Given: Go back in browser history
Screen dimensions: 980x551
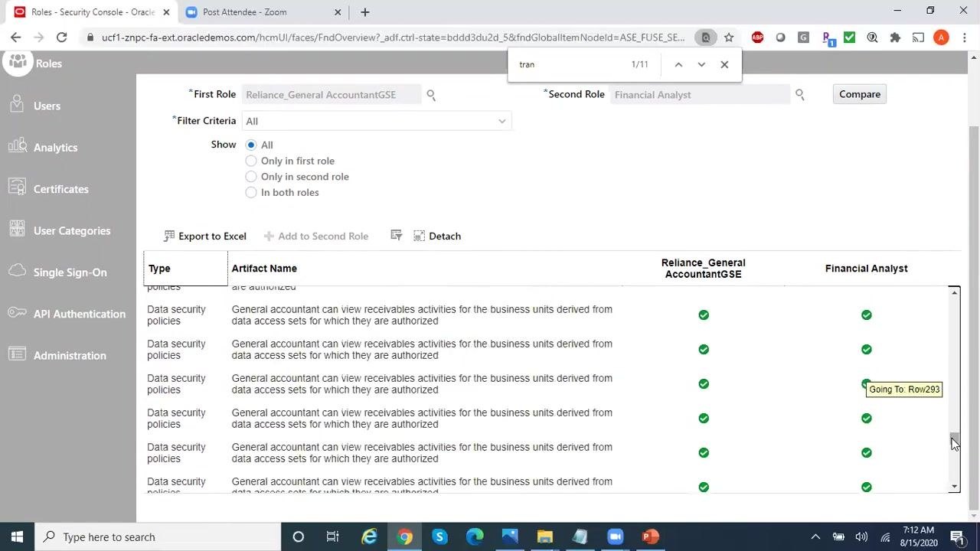Looking at the screenshot, I should 16,37.
